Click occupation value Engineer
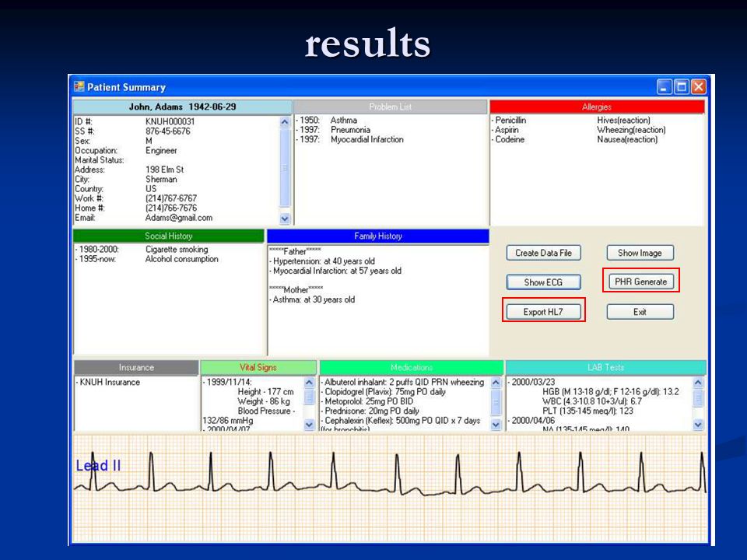Screen dimensions: 747x560 click(x=161, y=150)
